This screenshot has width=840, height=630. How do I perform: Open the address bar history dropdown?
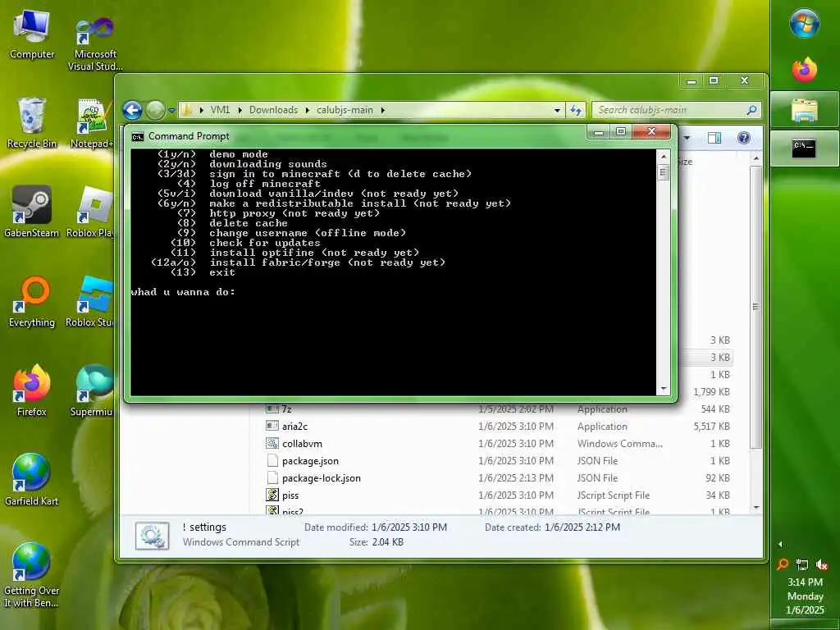coord(557,111)
